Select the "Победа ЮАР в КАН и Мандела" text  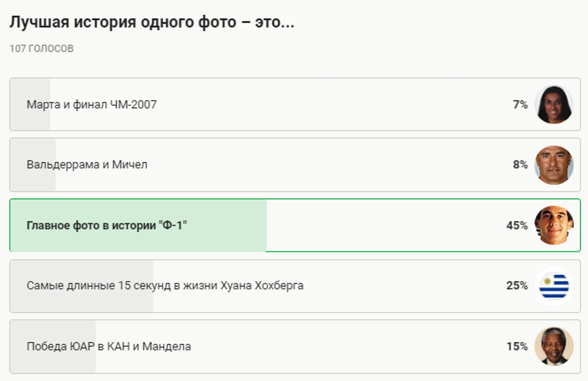click(109, 346)
